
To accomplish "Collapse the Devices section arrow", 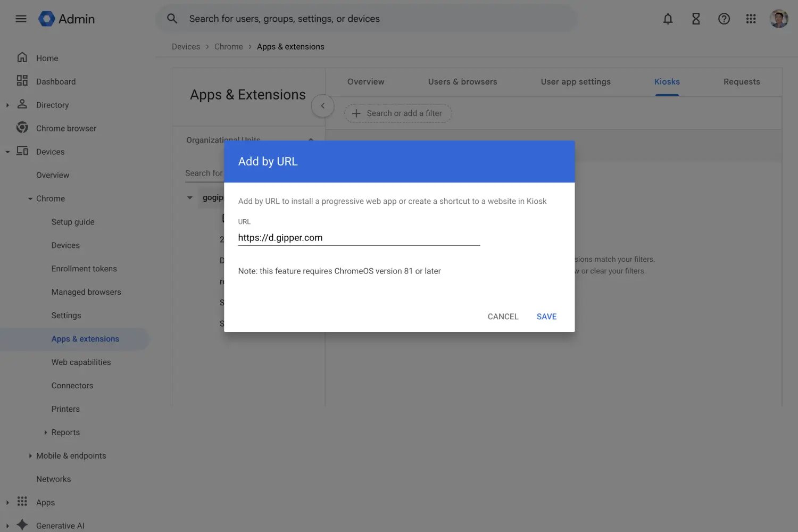I will pyautogui.click(x=7, y=152).
